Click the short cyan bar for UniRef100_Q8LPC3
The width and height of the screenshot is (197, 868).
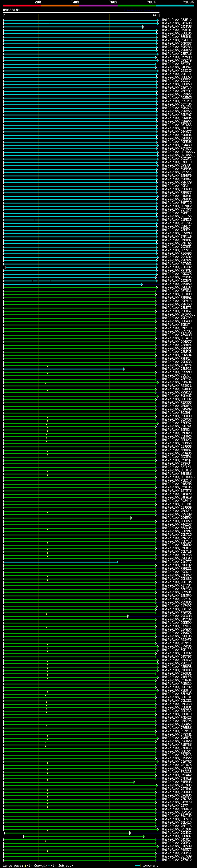pos(64,369)
